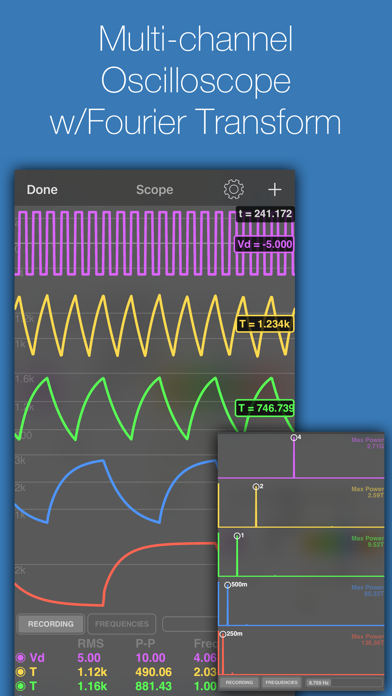Select blue peak marker labeled 500m
Image resolution: width=392 pixels, height=696 pixels.
227,585
